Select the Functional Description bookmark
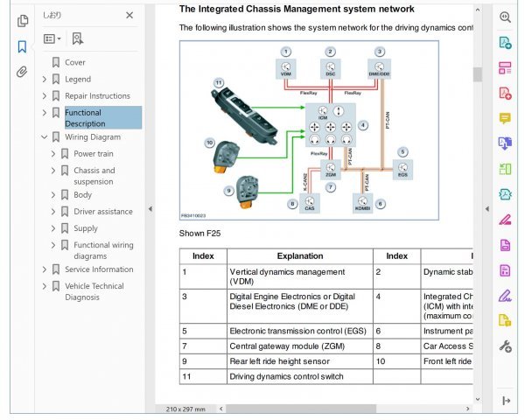The width and height of the screenshot is (525, 420). (103, 118)
